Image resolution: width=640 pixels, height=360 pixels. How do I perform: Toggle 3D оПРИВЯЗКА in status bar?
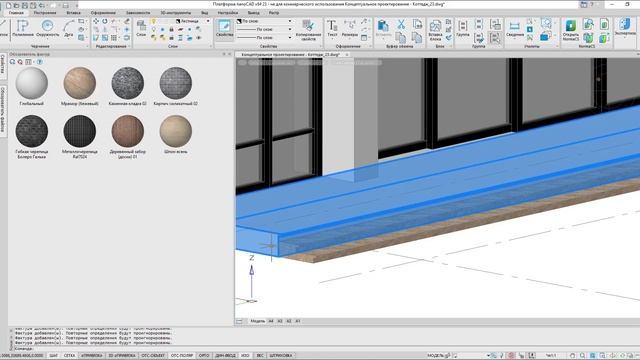[122, 356]
